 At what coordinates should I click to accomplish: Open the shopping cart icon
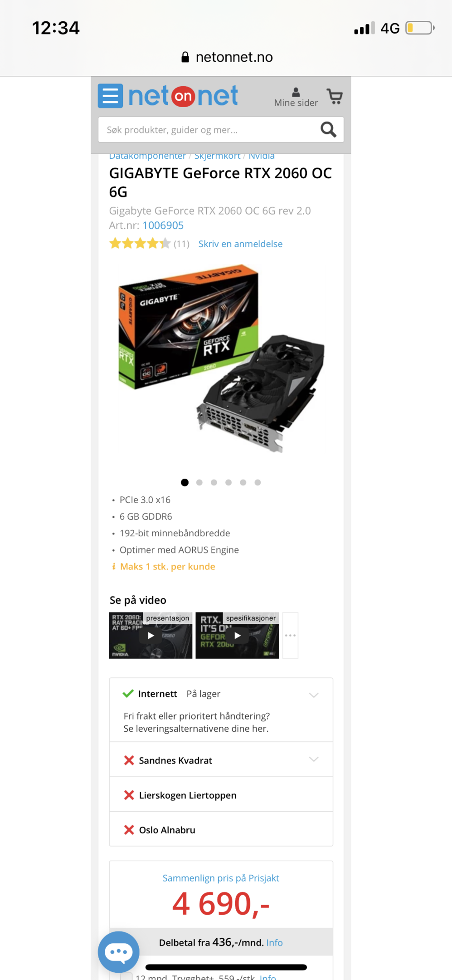[x=335, y=96]
